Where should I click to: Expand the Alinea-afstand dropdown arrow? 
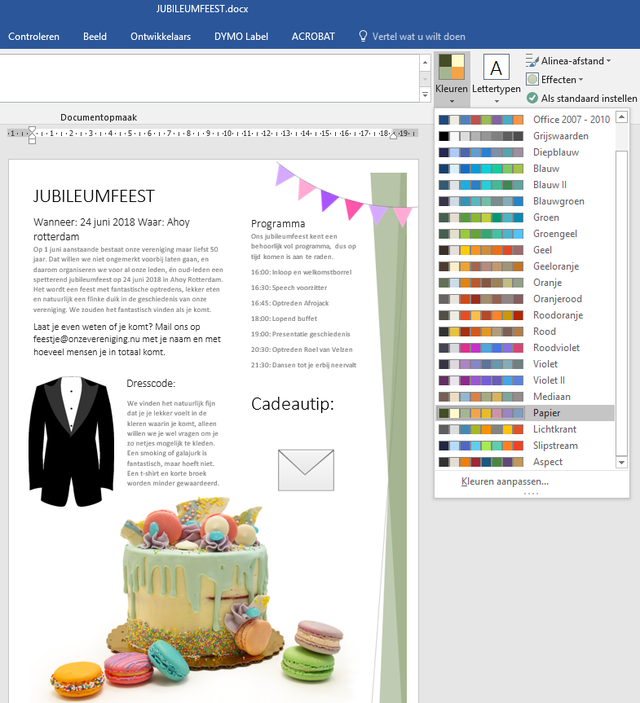click(609, 61)
